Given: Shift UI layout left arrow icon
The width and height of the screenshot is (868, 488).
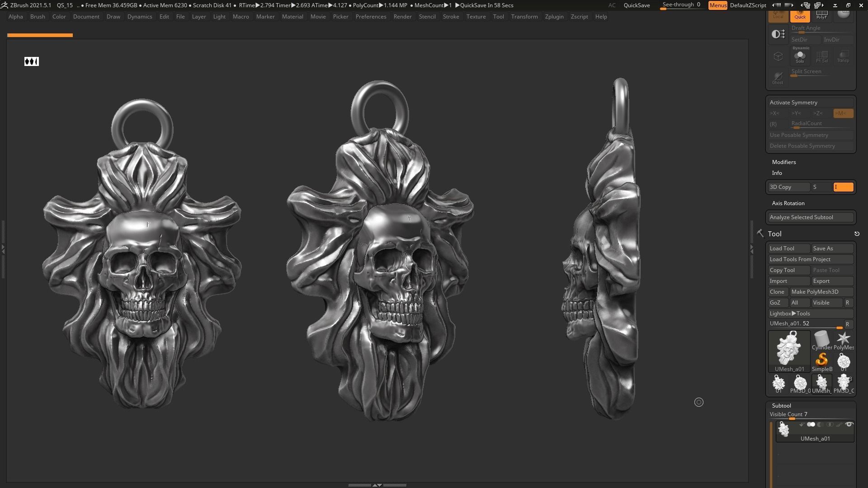Looking at the screenshot, I should pyautogui.click(x=777, y=5).
